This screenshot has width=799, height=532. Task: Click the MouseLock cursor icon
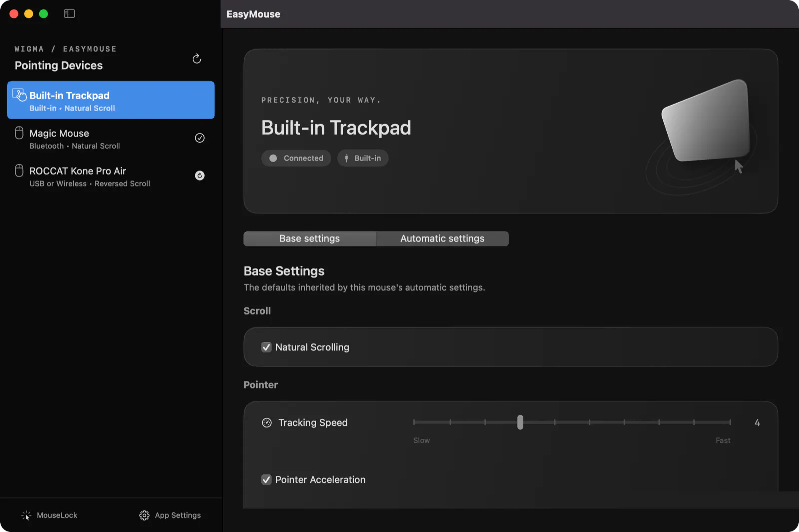tap(26, 515)
